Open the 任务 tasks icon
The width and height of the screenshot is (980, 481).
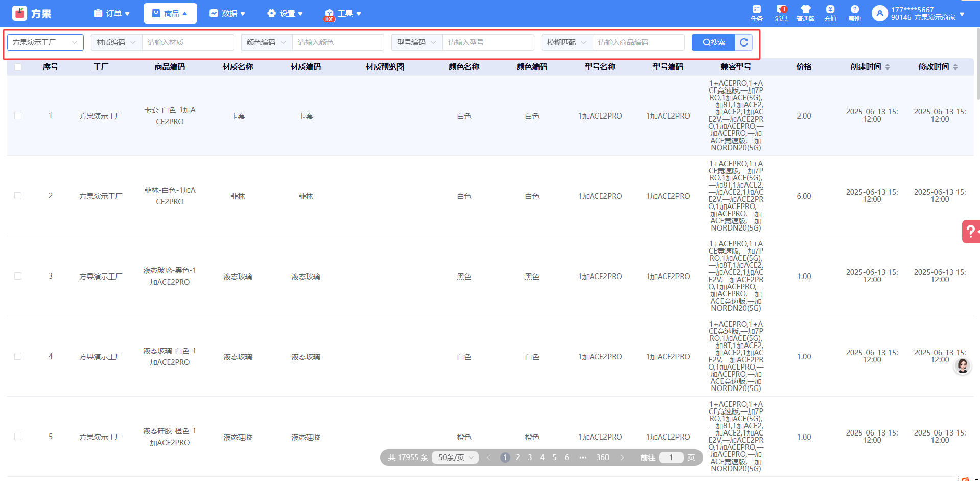click(756, 13)
